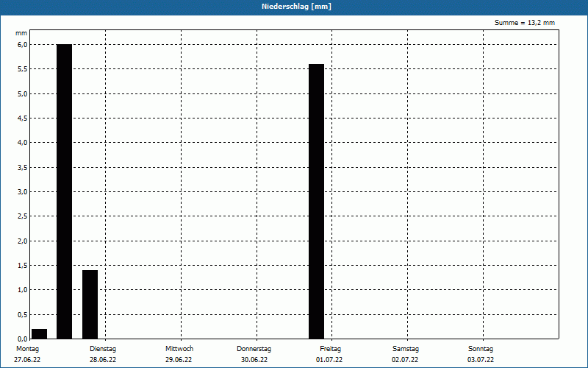The height and width of the screenshot is (368, 588).
Task: Click the small 0,2 mm bar on Monday
Action: [x=40, y=334]
